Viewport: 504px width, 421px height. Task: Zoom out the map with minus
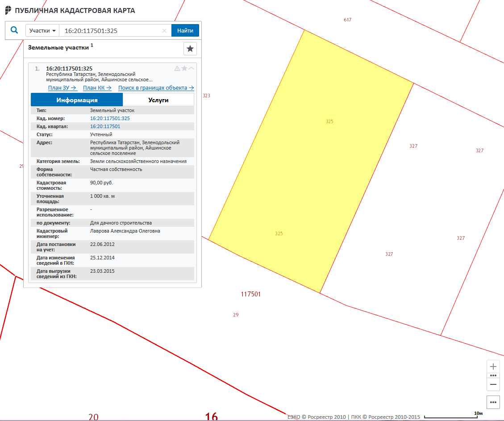click(493, 384)
